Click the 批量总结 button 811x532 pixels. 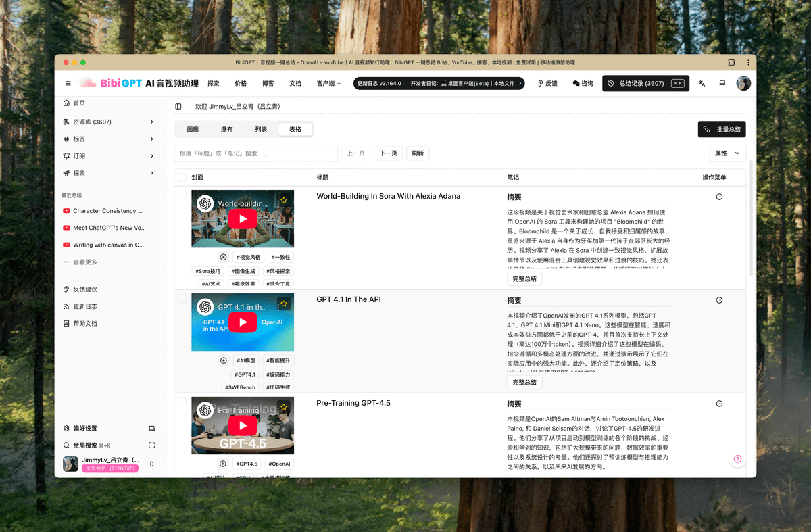click(x=722, y=129)
